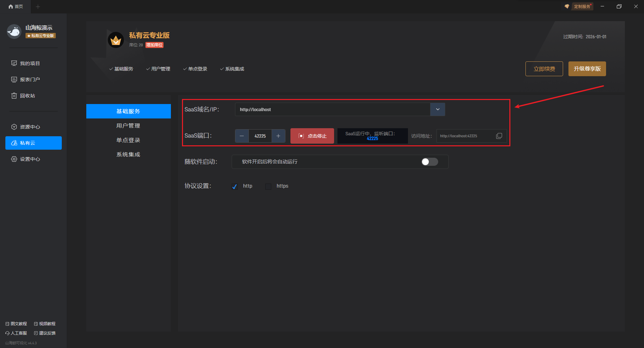644x348 pixels.
Task: Open 设置中心 settings
Action: click(26, 159)
